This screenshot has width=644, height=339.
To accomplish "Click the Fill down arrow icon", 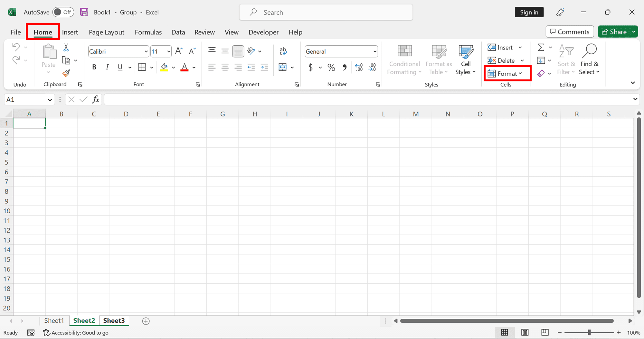I will point(541,60).
